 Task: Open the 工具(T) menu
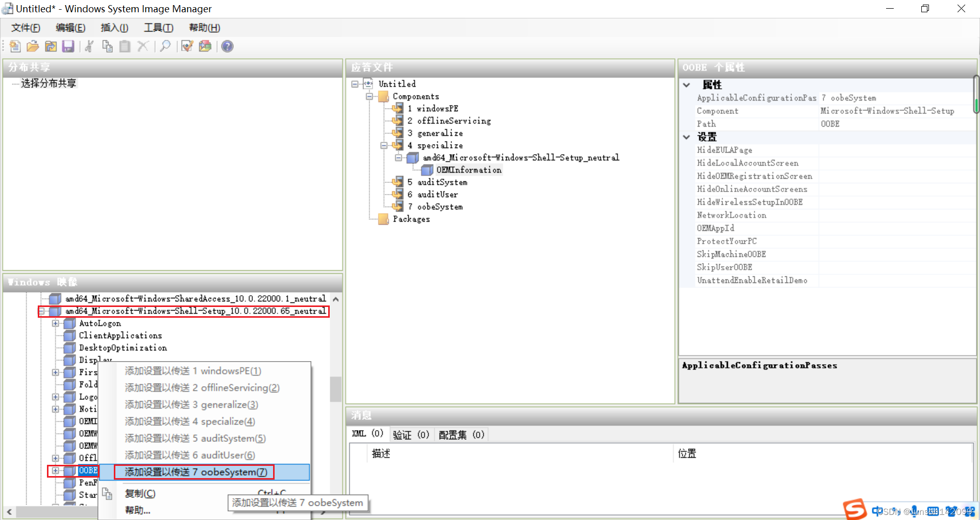(x=158, y=28)
